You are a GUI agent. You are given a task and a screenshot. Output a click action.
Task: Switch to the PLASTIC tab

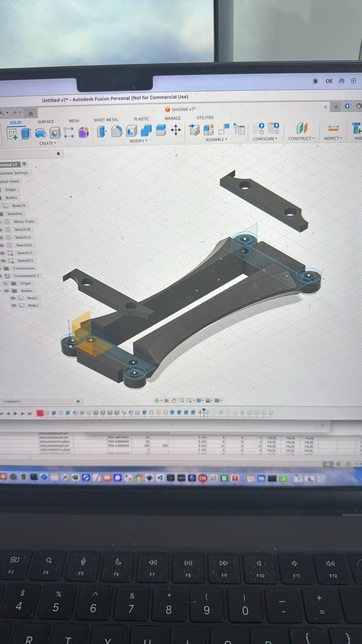[141, 119]
